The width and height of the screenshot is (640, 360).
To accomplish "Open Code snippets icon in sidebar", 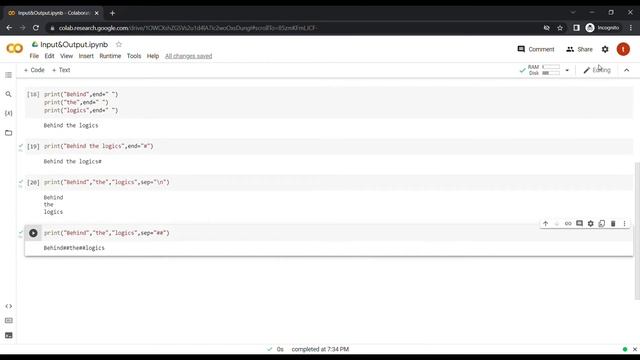I will (9, 306).
